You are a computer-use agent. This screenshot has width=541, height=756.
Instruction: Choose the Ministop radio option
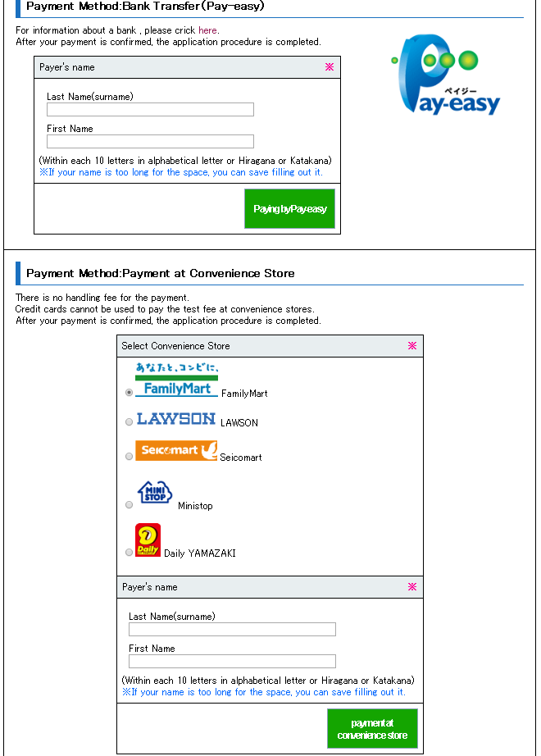[x=129, y=505]
